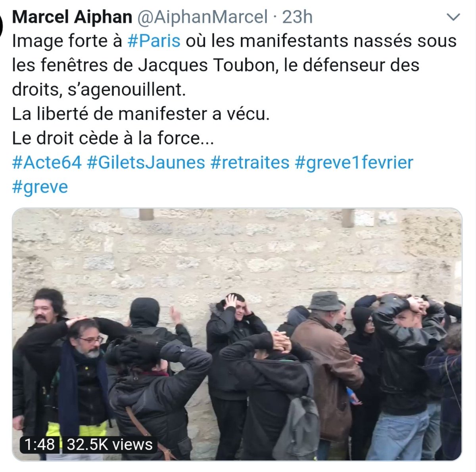Click the sentence 'La liberté de manifester a vécu.'

141,114
